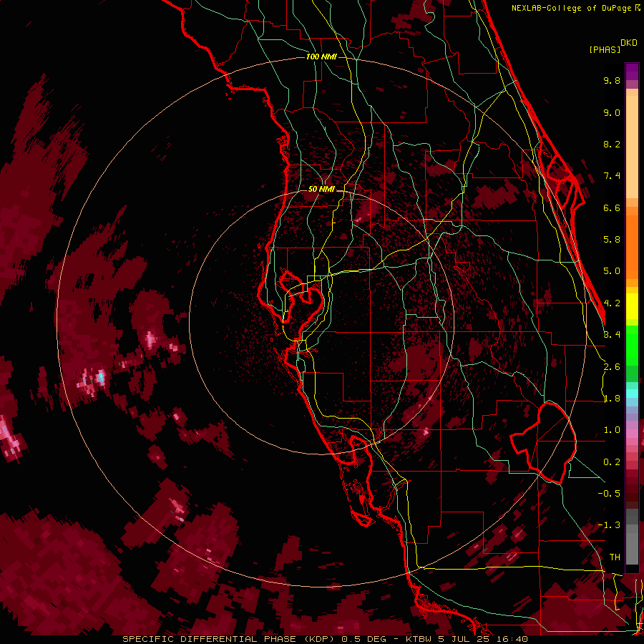
Task: Click the "[PHAS]" legend unit label
Action: point(605,49)
